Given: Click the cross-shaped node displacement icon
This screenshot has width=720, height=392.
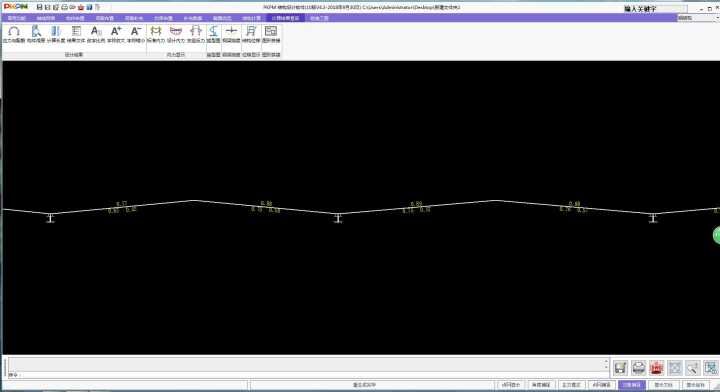Looking at the screenshot, I should 231,34.
